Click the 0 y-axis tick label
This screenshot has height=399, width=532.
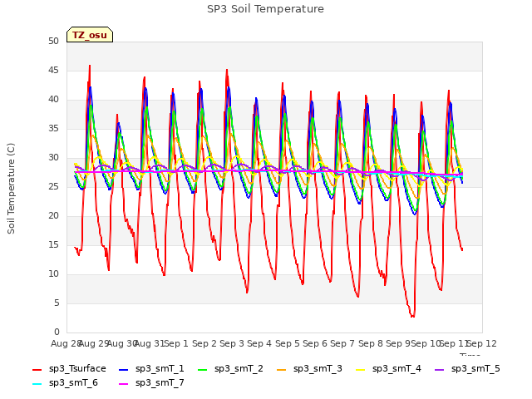point(57,332)
